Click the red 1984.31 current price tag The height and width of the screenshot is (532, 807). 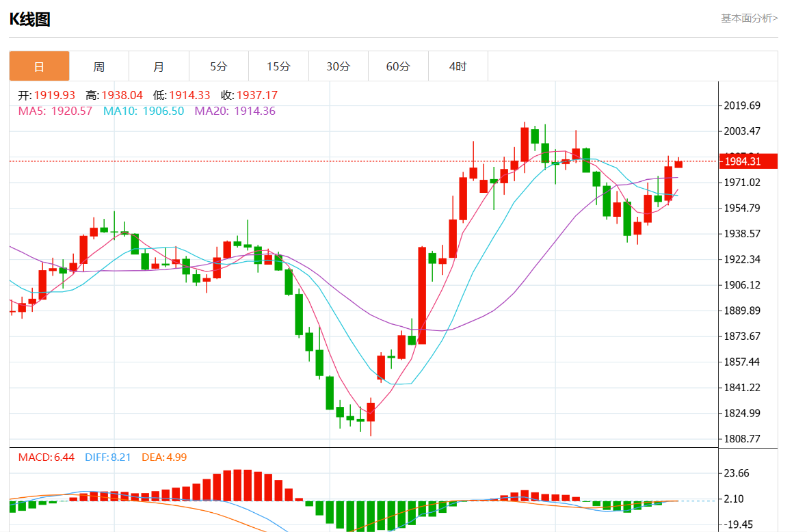(x=748, y=161)
